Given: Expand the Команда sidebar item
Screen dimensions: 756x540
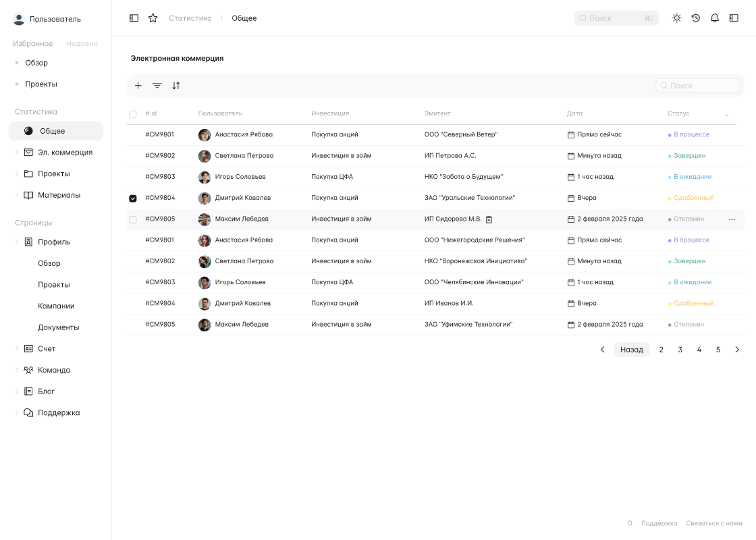Looking at the screenshot, I should pos(17,370).
